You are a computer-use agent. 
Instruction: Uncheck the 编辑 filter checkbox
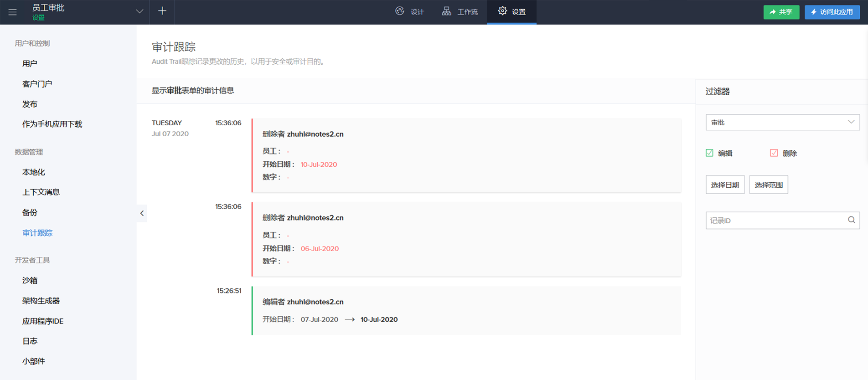[x=709, y=153]
